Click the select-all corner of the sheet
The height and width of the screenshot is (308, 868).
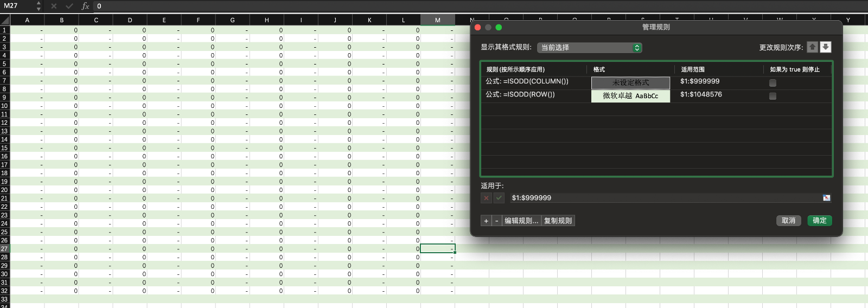[x=5, y=20]
